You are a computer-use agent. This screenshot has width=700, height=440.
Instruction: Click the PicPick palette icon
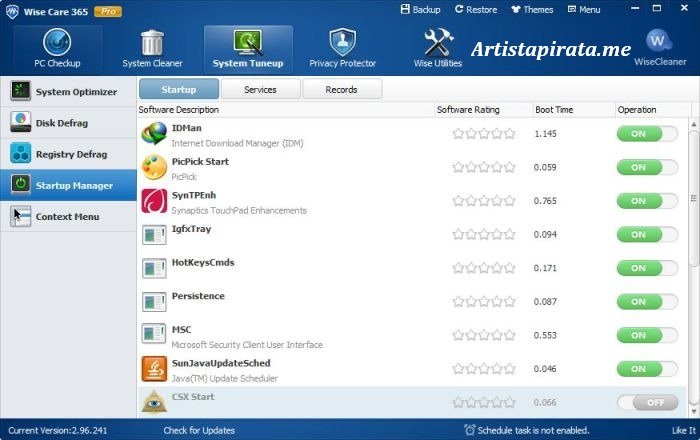[x=154, y=167]
